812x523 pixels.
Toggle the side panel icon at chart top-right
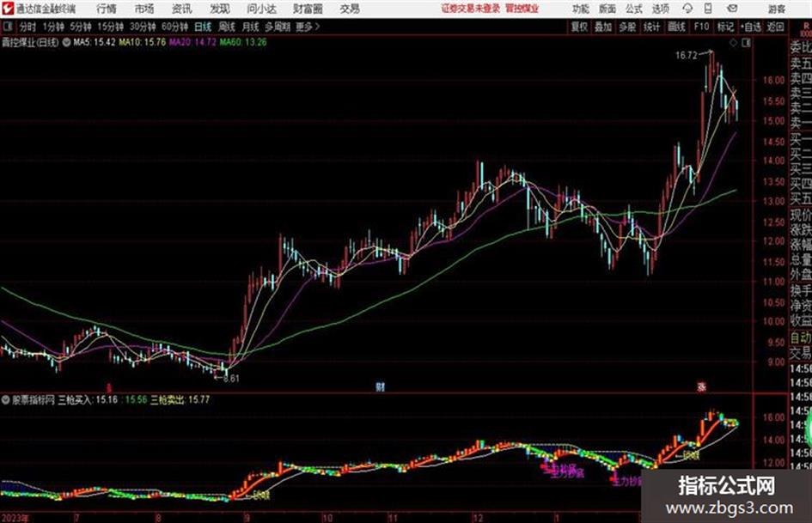click(x=746, y=43)
